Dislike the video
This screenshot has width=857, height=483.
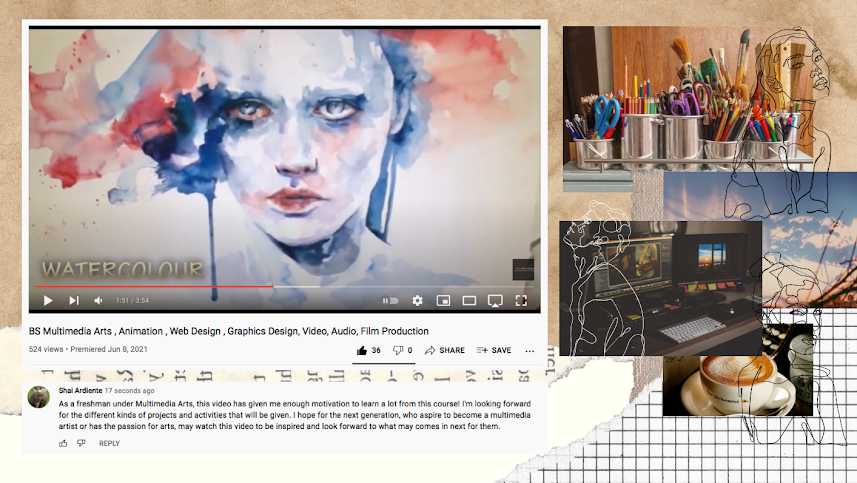click(x=403, y=350)
